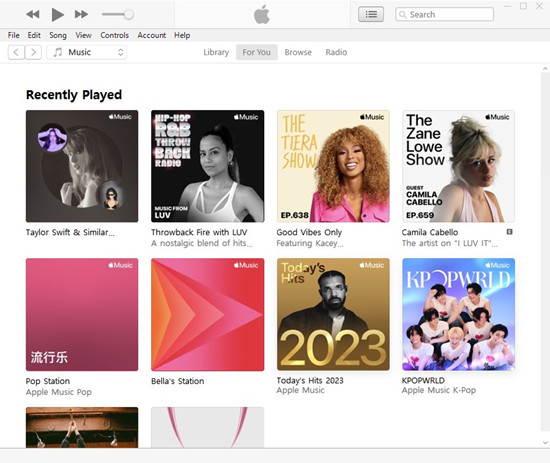Open the Edit menu
The image size is (550, 463).
[34, 35]
